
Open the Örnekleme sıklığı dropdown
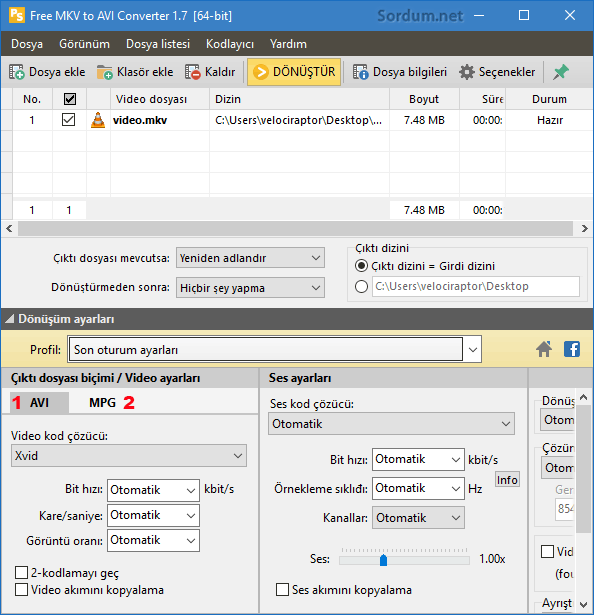pyautogui.click(x=418, y=488)
